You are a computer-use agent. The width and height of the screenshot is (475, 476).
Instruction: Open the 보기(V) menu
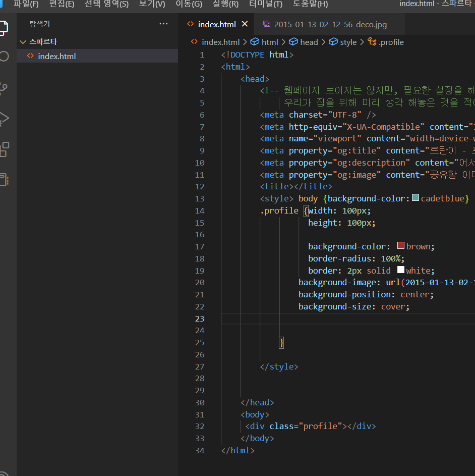click(152, 4)
